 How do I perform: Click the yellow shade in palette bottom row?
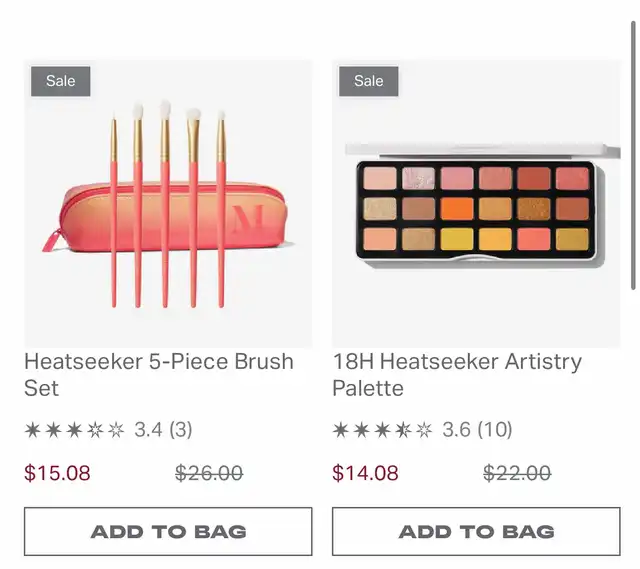click(457, 239)
